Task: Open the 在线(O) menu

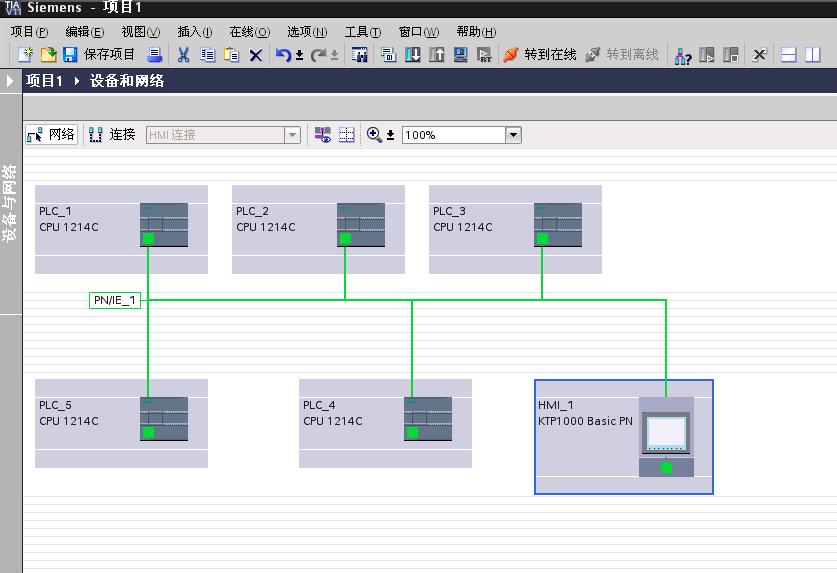Action: (x=250, y=32)
